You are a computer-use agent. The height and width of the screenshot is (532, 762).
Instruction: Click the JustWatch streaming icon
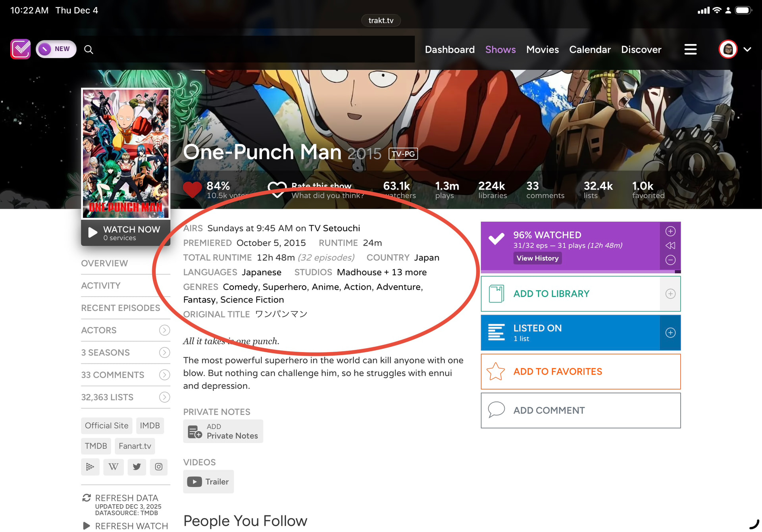(90, 467)
